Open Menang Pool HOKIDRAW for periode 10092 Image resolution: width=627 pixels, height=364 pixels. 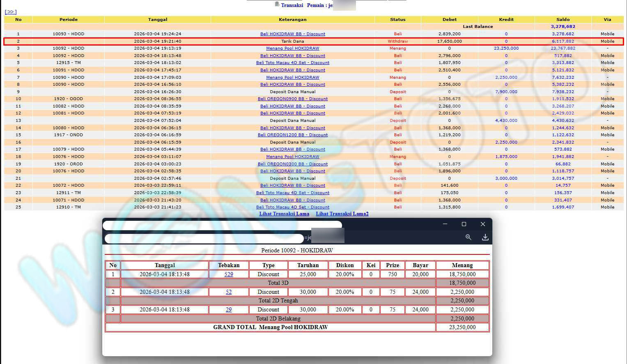click(292, 48)
